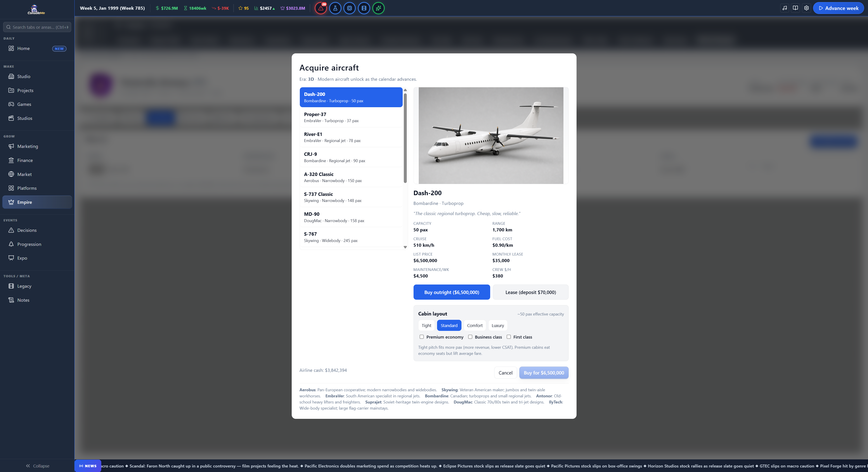
Task: Click the aircraft list scroll up arrow
Action: (405, 90)
